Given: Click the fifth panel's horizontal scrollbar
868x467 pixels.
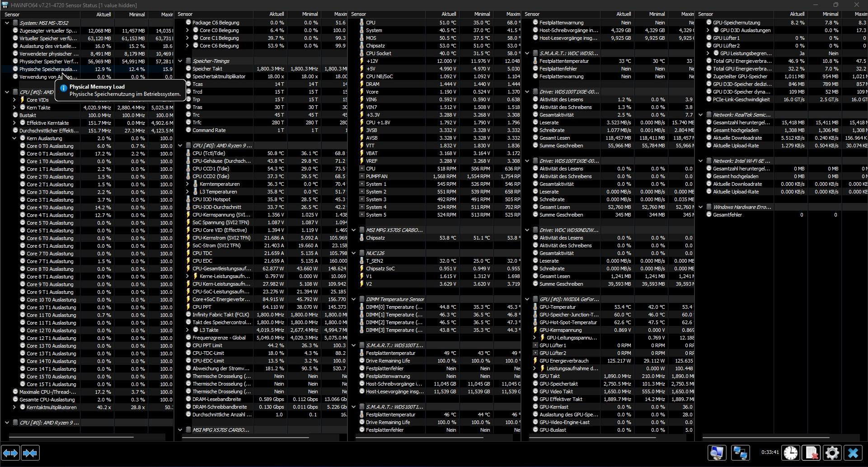Looking at the screenshot, I should (x=766, y=437).
